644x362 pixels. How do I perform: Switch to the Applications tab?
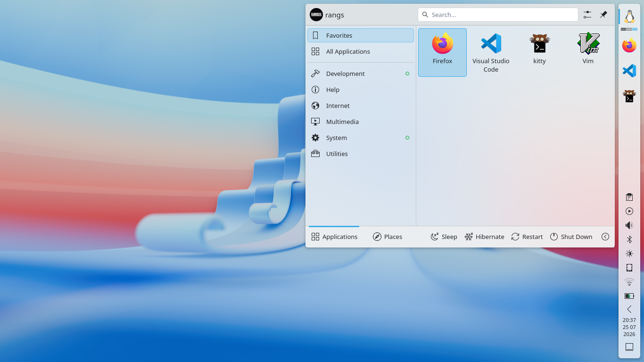[x=334, y=237]
